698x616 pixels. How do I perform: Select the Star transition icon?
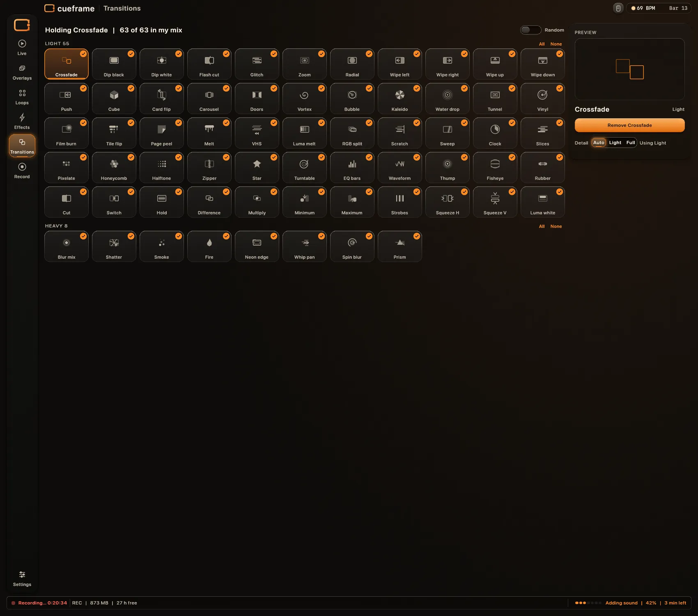point(257,164)
